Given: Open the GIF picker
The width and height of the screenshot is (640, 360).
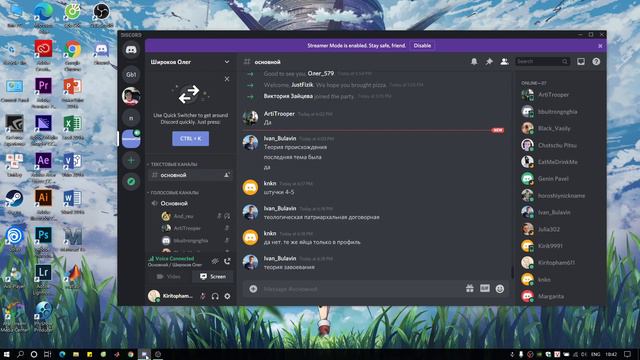Looking at the screenshot, I should coord(484,289).
